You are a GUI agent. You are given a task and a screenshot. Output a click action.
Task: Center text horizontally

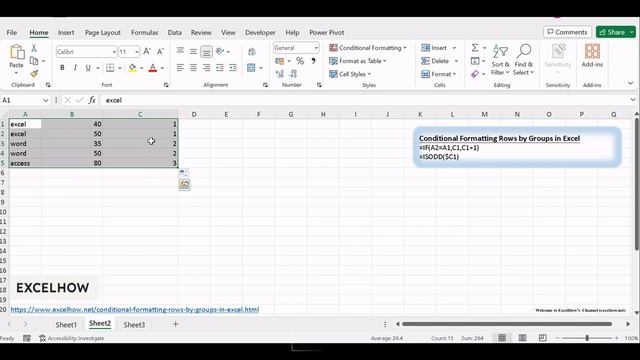[193, 68]
